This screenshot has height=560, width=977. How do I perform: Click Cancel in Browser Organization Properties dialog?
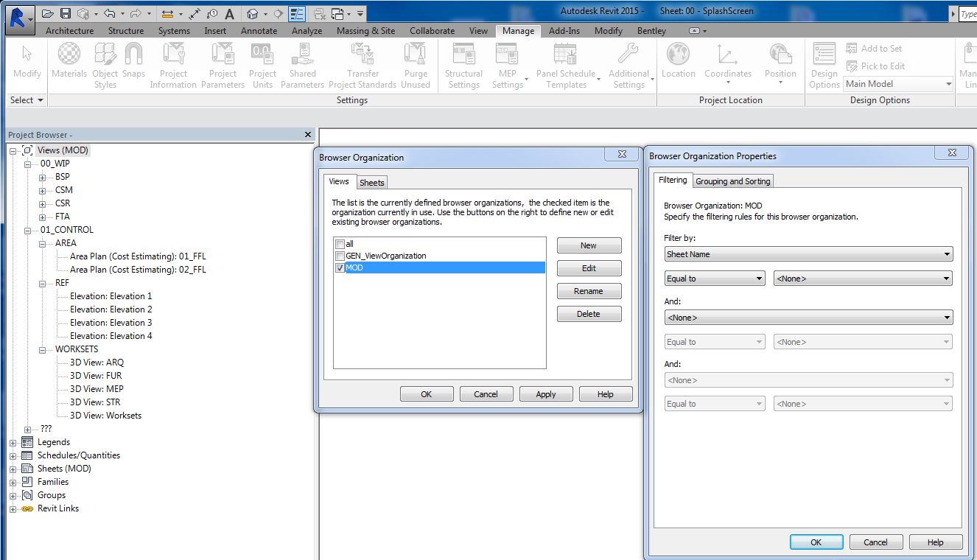[x=876, y=542]
